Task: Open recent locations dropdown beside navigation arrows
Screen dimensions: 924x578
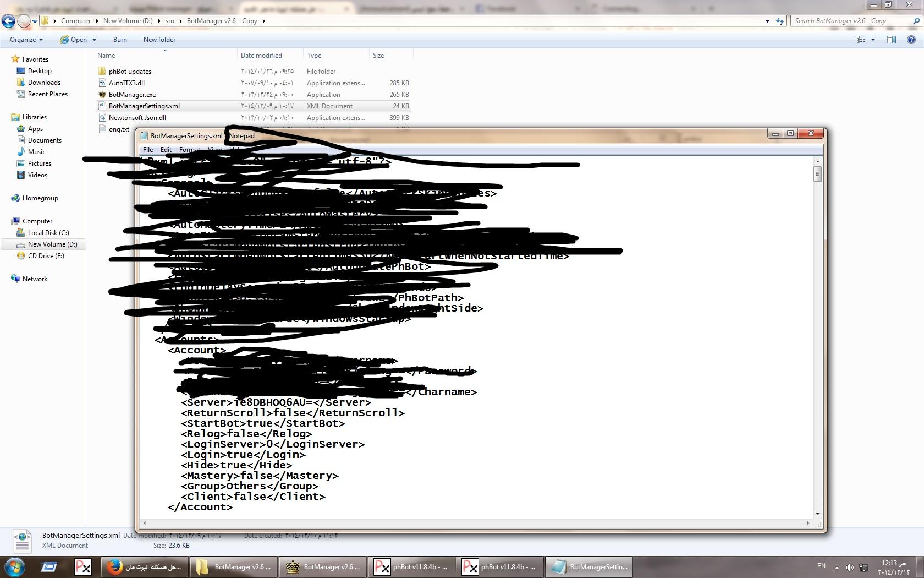Action: pos(35,21)
